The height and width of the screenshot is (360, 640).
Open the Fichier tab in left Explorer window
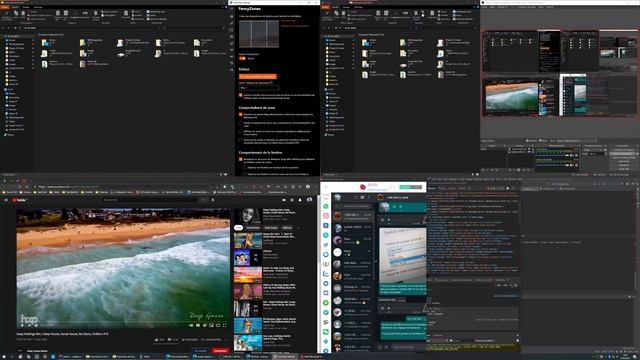click(x=5, y=7)
